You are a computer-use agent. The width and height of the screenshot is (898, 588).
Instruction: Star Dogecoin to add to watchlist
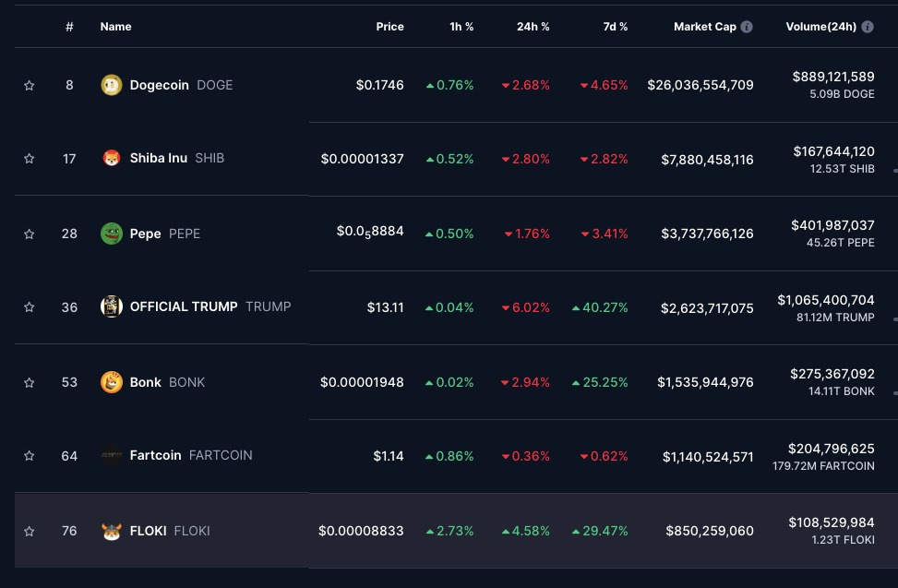pyautogui.click(x=30, y=85)
